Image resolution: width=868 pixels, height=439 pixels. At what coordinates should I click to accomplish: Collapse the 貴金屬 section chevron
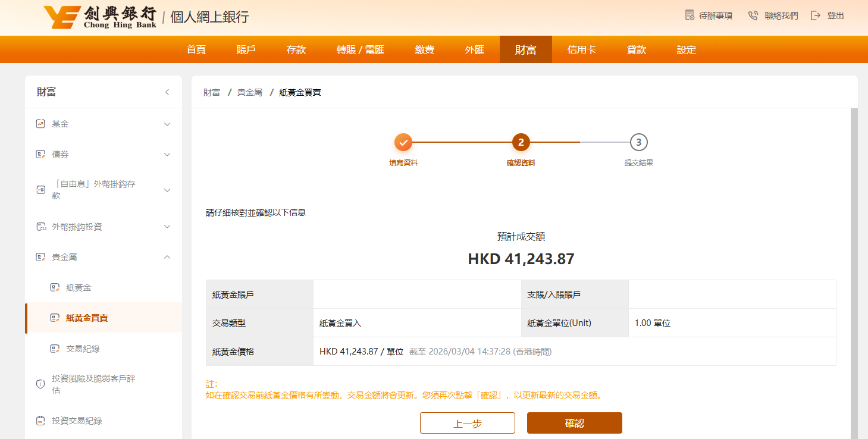(x=167, y=257)
